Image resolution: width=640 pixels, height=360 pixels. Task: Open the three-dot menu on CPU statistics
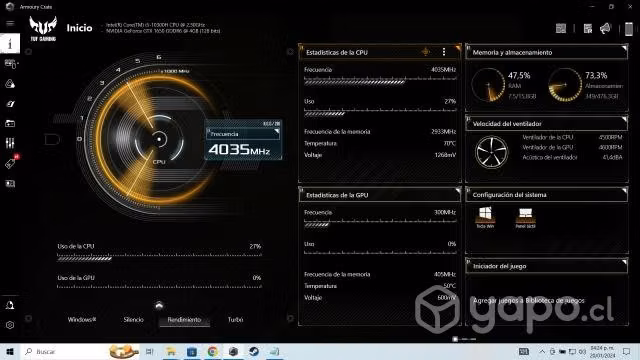click(x=444, y=52)
